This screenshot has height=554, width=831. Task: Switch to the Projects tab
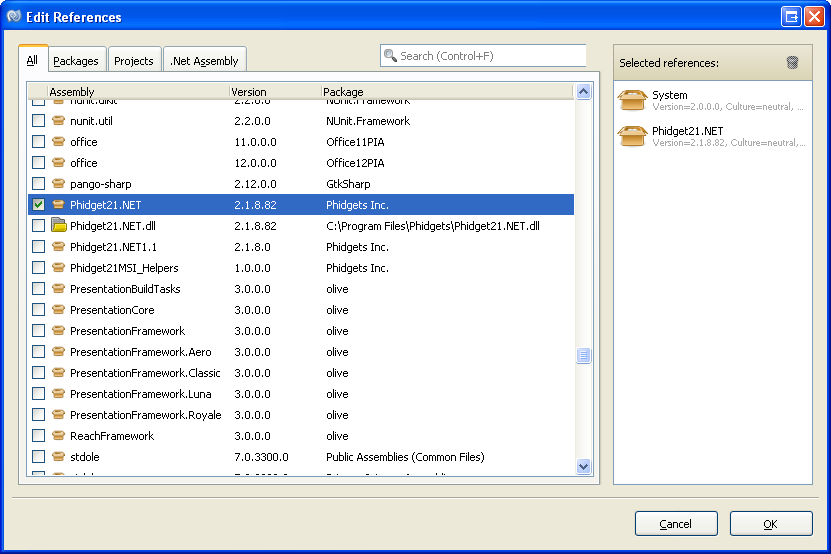134,60
